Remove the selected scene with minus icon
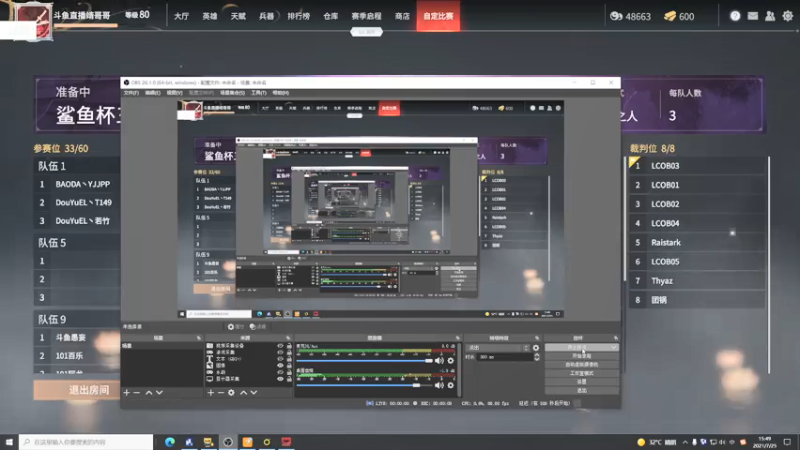Screen dimensions: 800x450 (137, 392)
